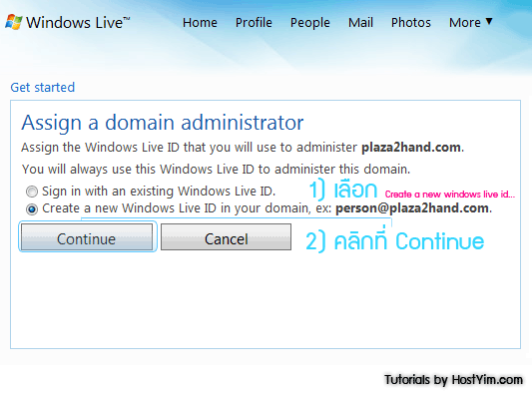This screenshot has height=393, width=532.
Task: Open the Home menu item
Action: 200,23
